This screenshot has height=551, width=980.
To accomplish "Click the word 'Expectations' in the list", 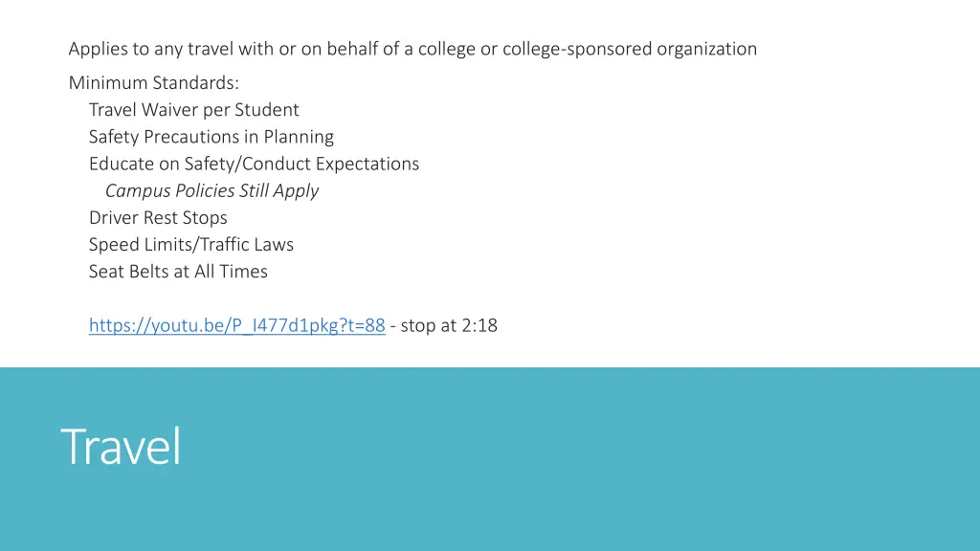I will (x=367, y=164).
